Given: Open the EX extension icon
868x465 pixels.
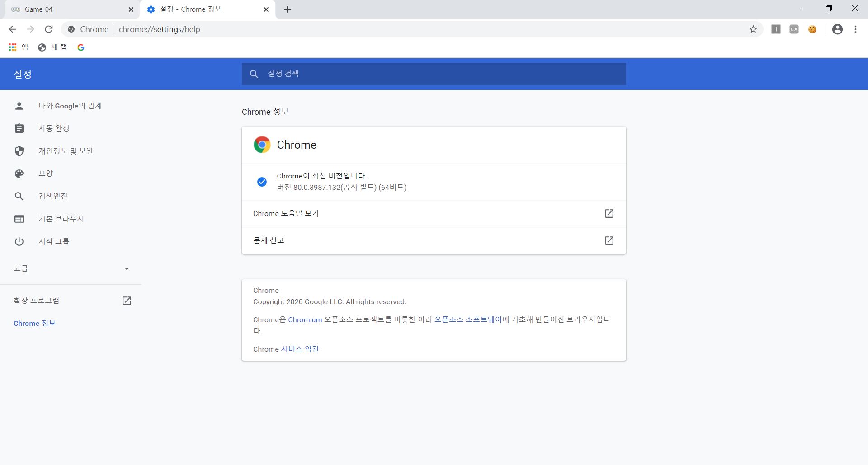Looking at the screenshot, I should pos(794,29).
